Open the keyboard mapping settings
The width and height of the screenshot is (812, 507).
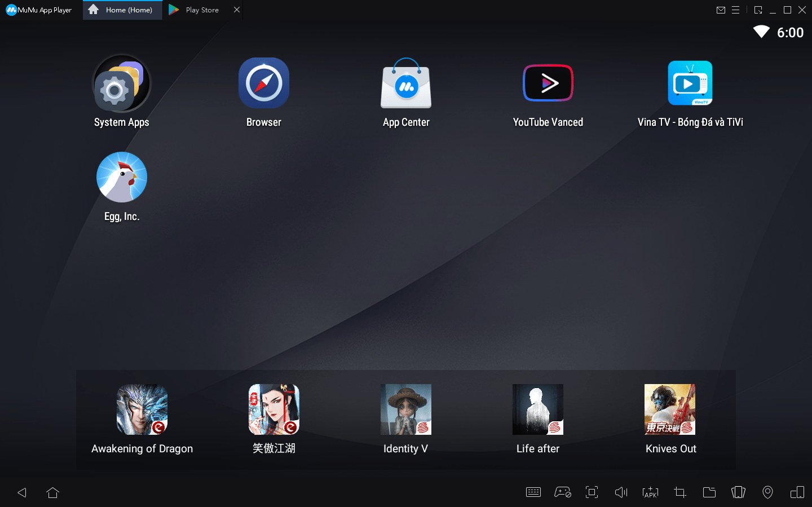pyautogui.click(x=533, y=492)
